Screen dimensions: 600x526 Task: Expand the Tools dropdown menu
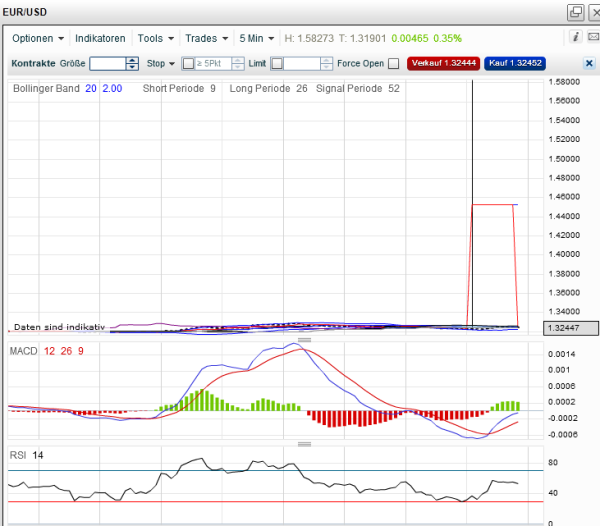tap(156, 38)
